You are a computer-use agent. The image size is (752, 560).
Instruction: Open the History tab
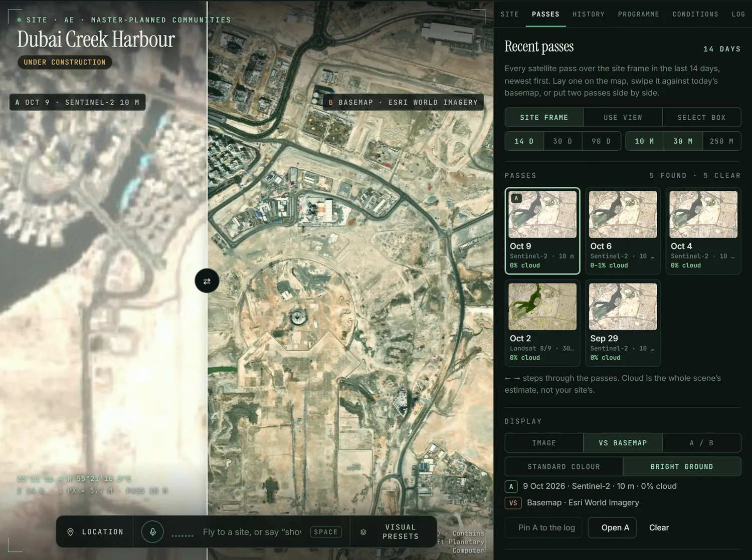click(x=589, y=14)
